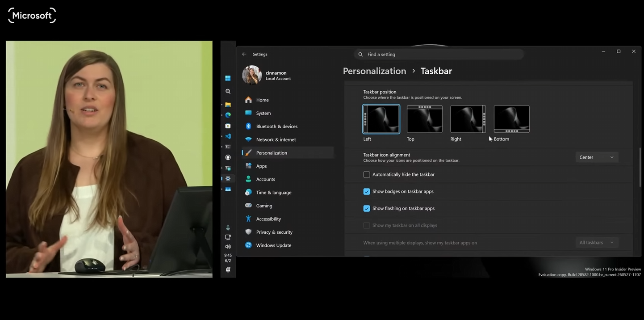Open Microsoft Store taskbar icon
This screenshot has height=320, width=644.
click(x=228, y=126)
